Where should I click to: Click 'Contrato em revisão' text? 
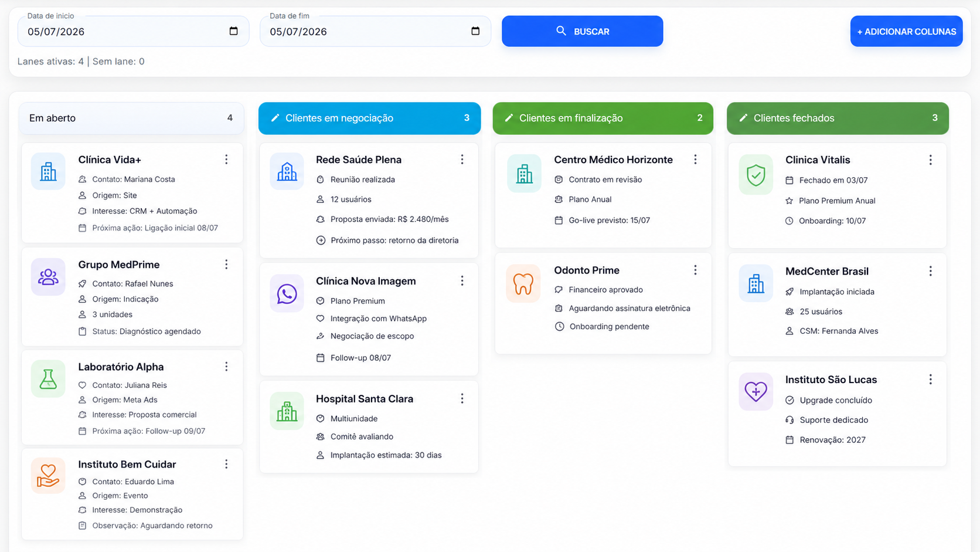[x=605, y=180]
